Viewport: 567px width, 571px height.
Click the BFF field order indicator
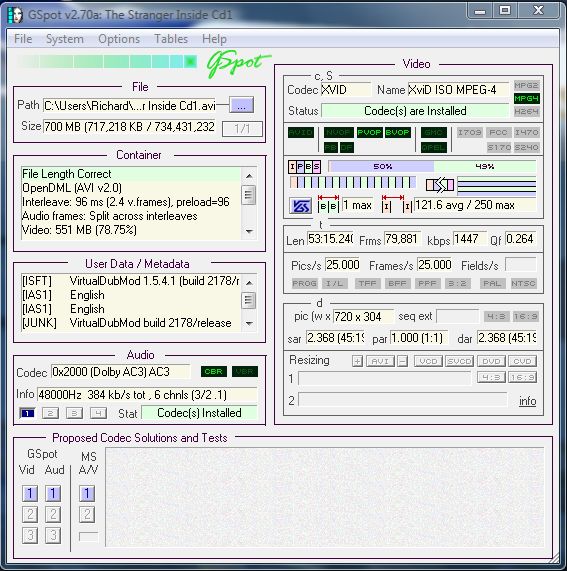click(x=397, y=283)
